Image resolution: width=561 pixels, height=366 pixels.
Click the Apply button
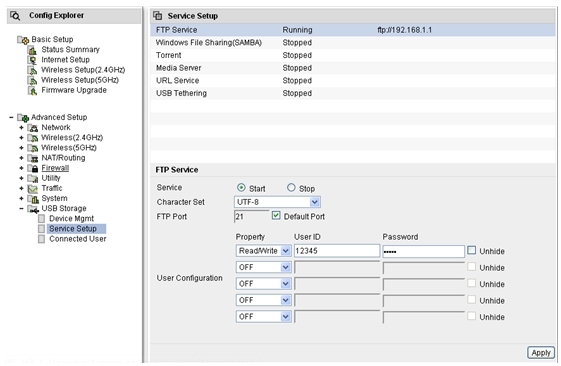tap(541, 353)
